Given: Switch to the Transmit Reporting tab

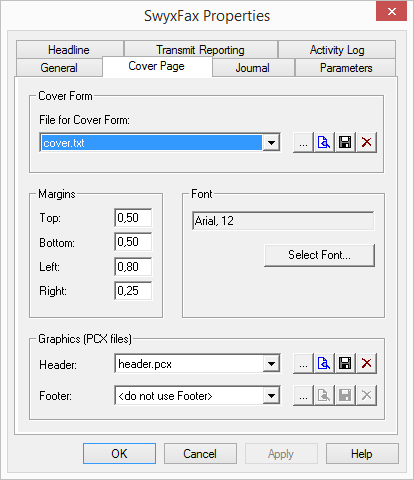Looking at the screenshot, I should pyautogui.click(x=201, y=50).
